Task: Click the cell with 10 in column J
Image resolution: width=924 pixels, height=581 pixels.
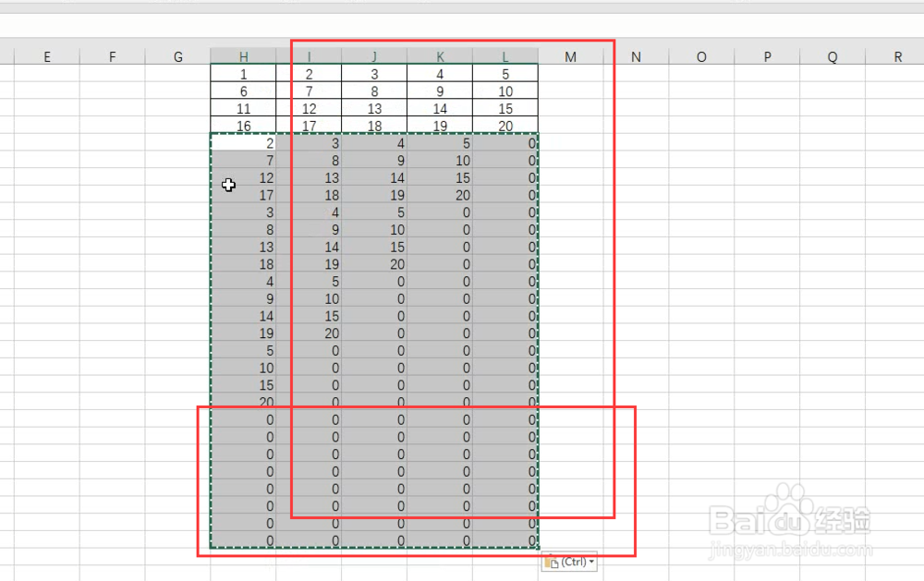Action: click(374, 229)
